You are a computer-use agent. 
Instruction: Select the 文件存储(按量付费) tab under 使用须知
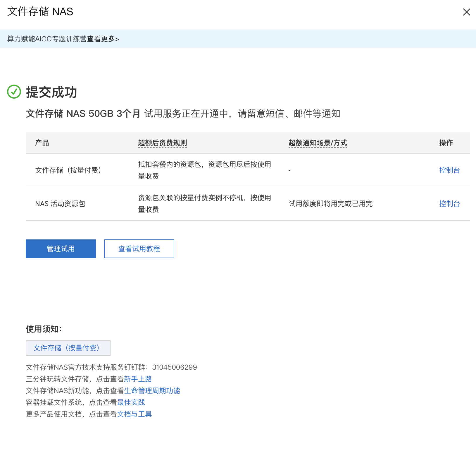[68, 348]
